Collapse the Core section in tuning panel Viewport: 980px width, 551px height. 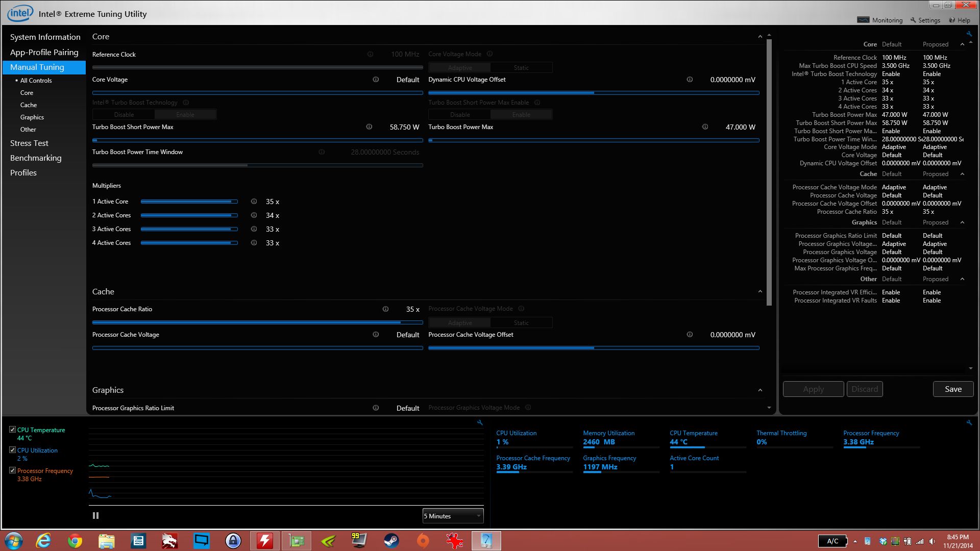tap(760, 37)
